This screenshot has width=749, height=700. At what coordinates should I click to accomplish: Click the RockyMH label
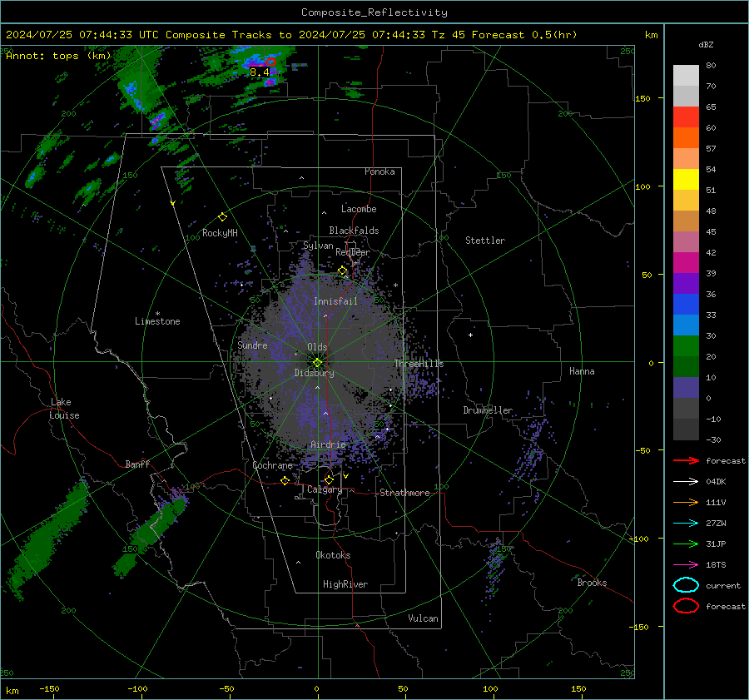(x=220, y=233)
